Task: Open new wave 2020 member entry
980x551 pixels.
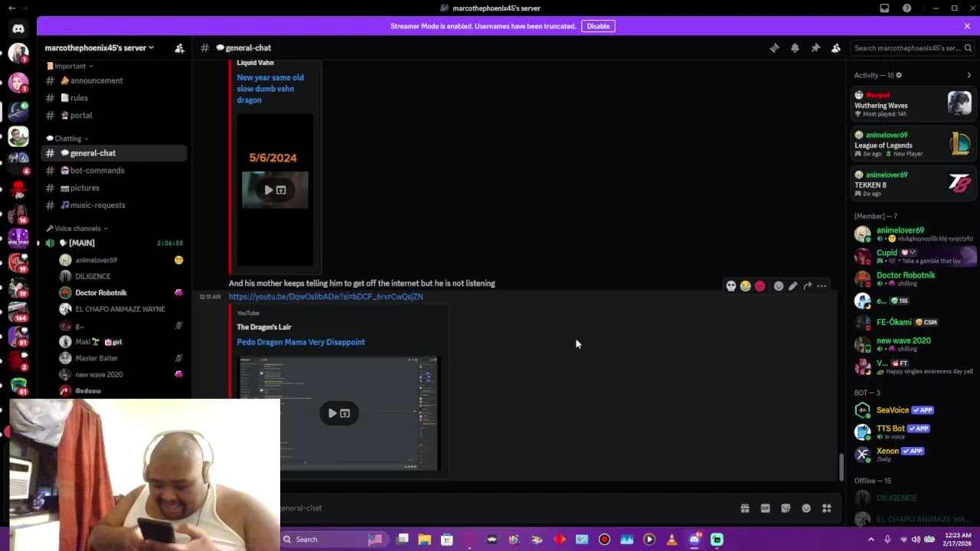Action: [913, 344]
